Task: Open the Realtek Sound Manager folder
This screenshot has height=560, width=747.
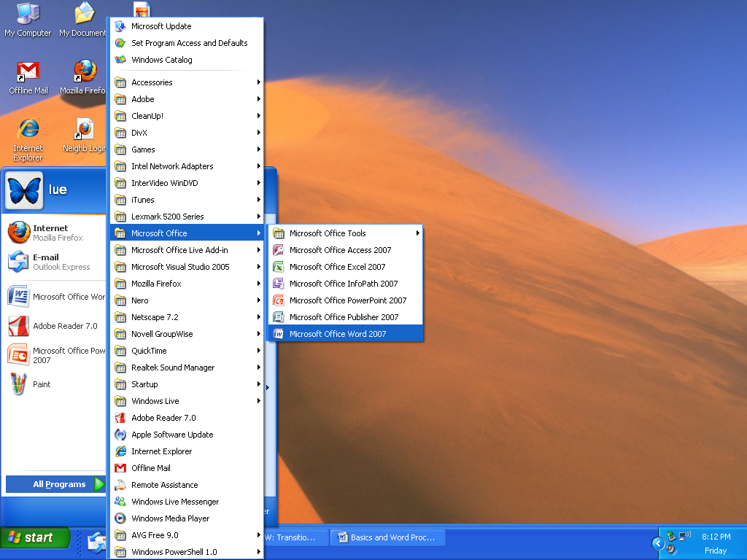Action: point(187,367)
